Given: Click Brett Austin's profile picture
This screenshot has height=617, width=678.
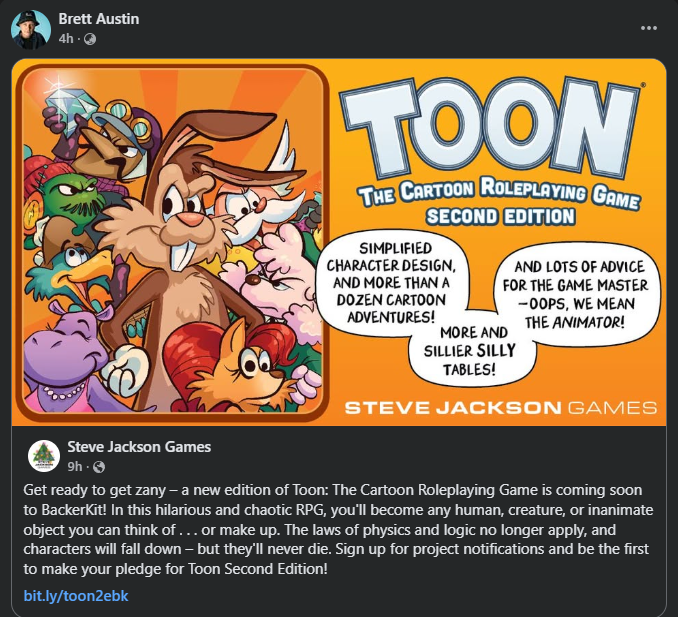Looking at the screenshot, I should click(31, 29).
